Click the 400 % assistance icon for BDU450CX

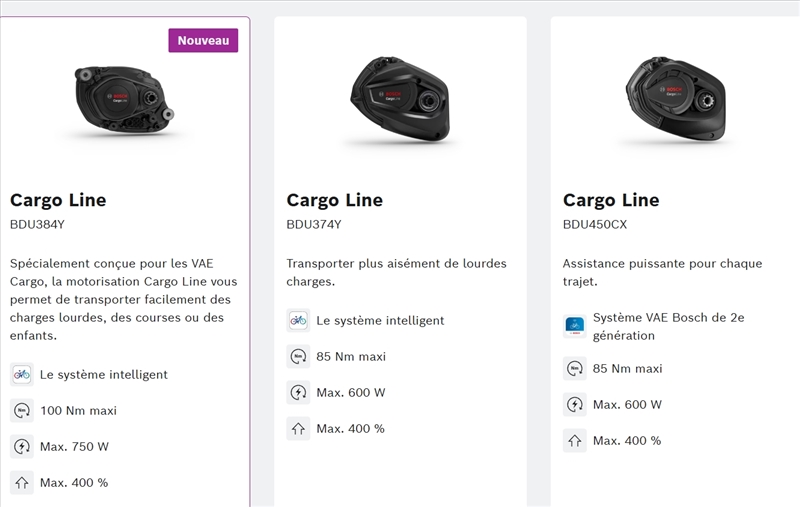[x=574, y=440]
